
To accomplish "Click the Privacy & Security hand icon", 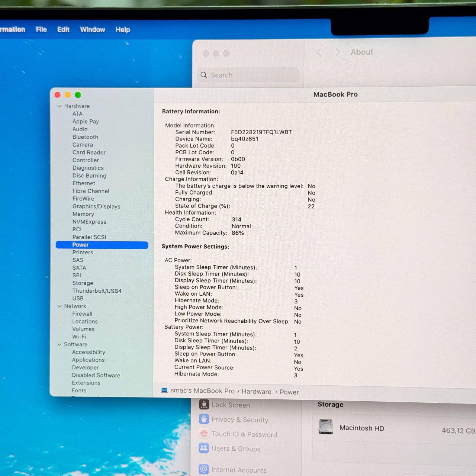I will coord(204,419).
